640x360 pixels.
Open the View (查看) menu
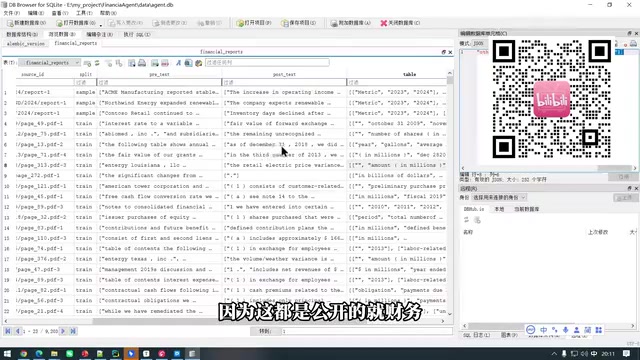coord(60,13)
